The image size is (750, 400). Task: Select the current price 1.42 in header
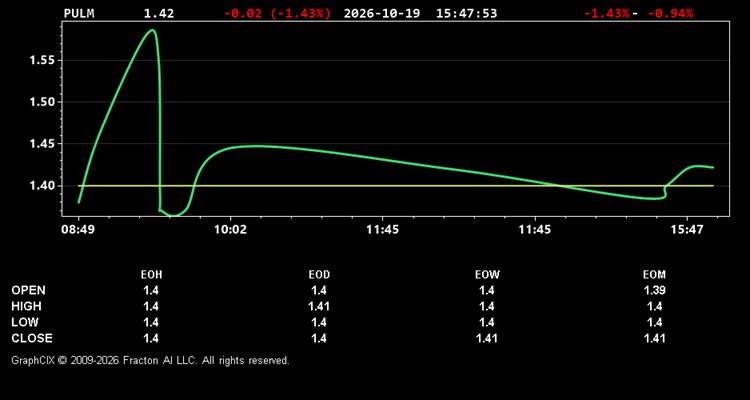159,13
